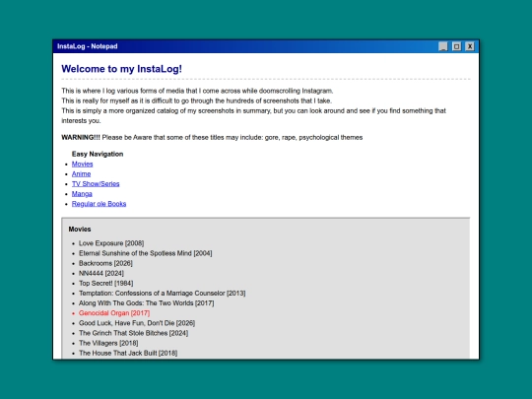Click the 'Easy Navigation' label

[x=98, y=154]
